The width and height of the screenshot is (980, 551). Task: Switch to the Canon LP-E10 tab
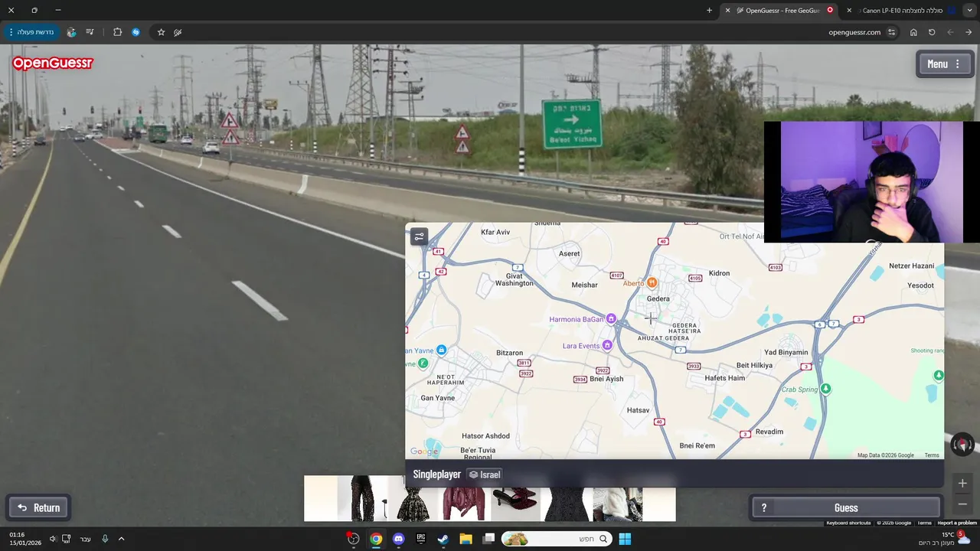pyautogui.click(x=902, y=10)
